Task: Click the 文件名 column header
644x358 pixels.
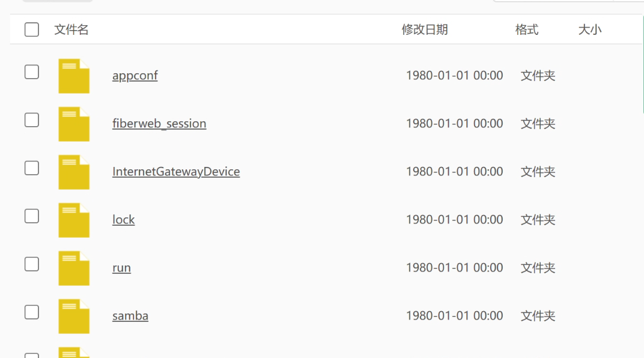Action: 71,29
